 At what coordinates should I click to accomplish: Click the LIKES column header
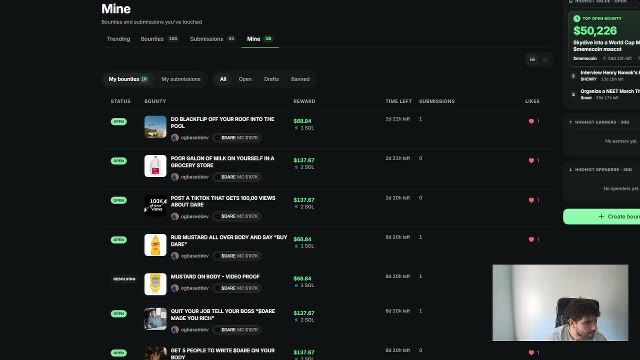(x=532, y=101)
